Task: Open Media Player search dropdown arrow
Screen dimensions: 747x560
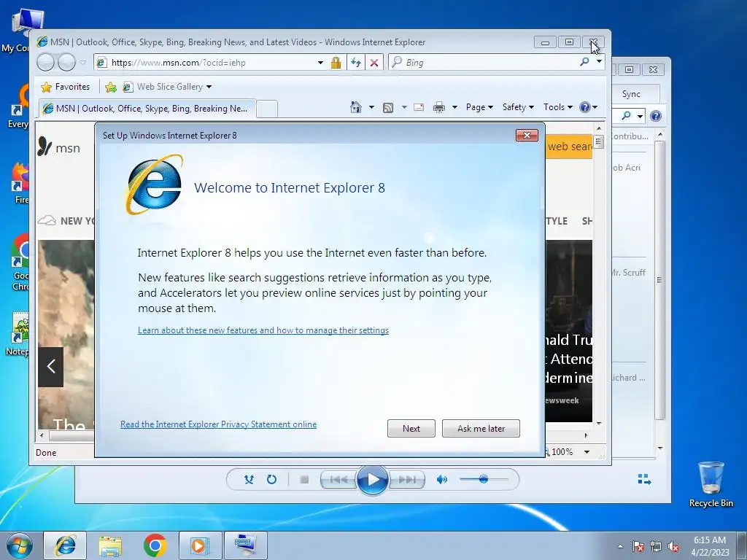Action: coord(640,116)
